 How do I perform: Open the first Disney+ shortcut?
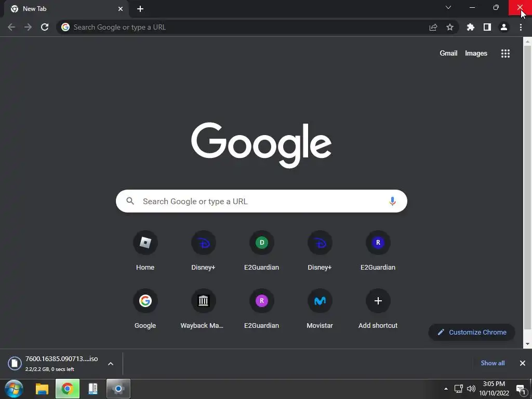(203, 251)
